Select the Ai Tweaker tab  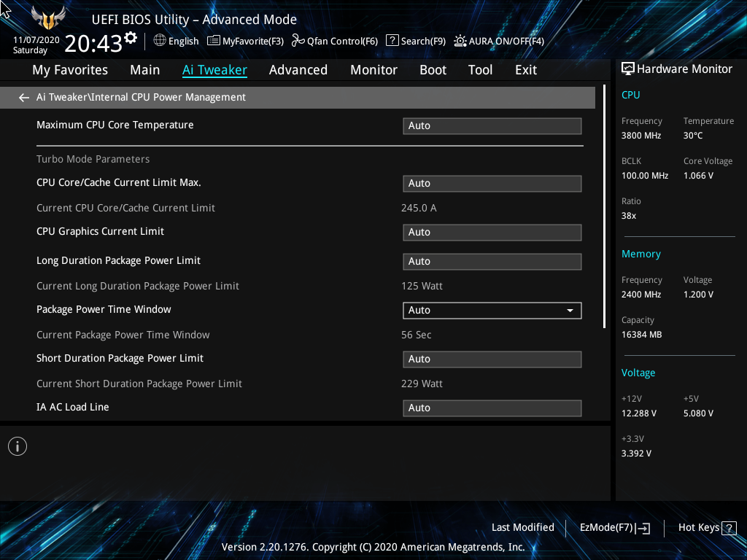(214, 70)
